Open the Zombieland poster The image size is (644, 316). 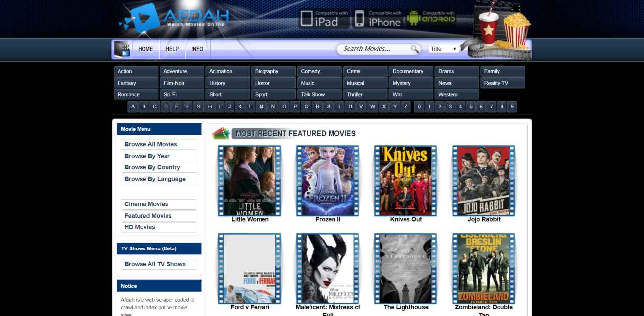pos(483,269)
